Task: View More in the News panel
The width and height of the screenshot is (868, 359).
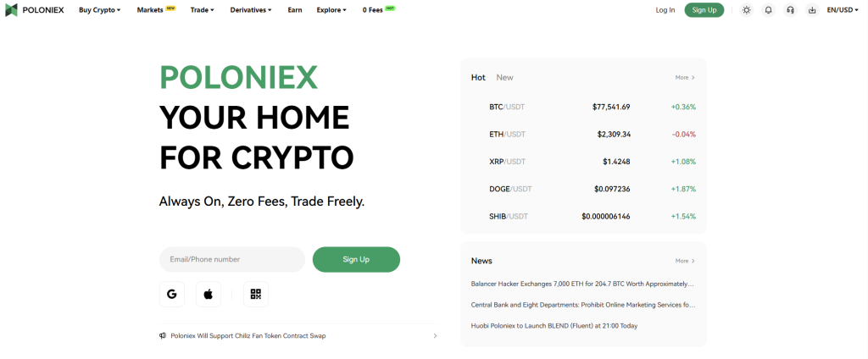Action: (x=685, y=261)
